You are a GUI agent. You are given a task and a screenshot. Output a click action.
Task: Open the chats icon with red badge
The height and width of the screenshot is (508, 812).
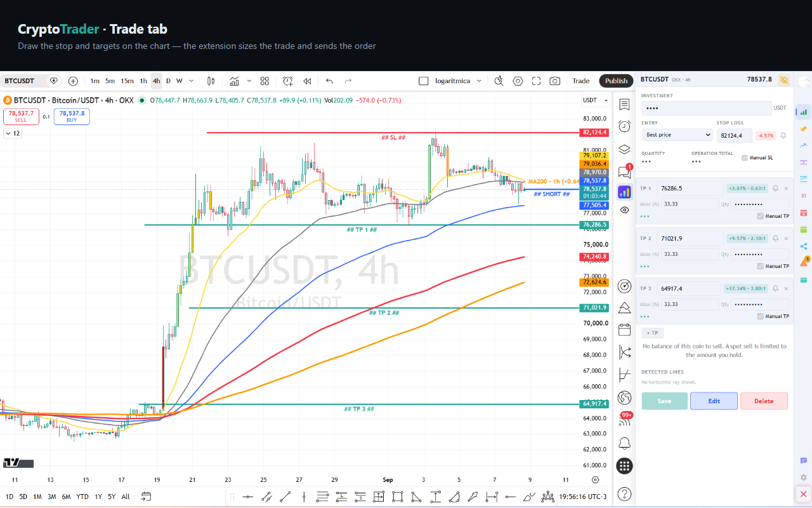pyautogui.click(x=624, y=171)
